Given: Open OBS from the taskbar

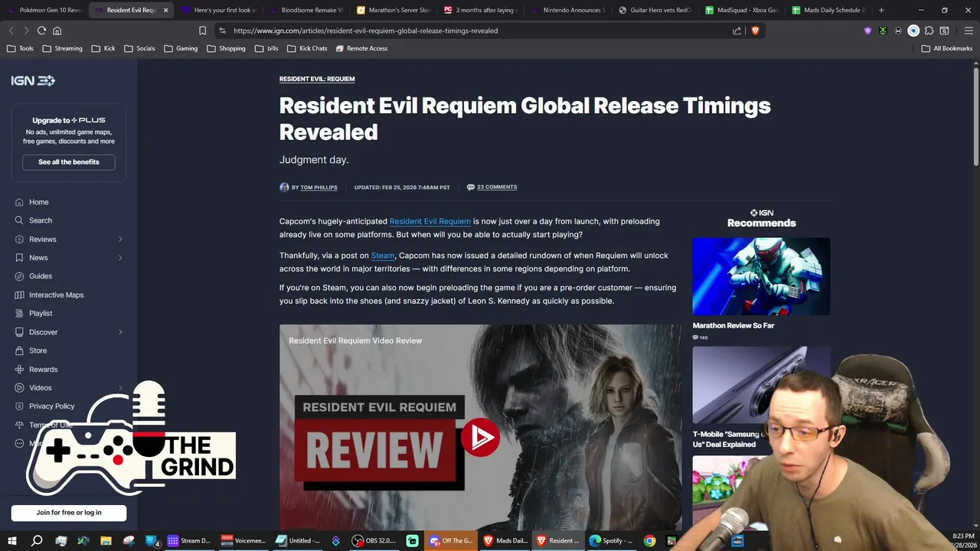Looking at the screenshot, I should coord(374,540).
